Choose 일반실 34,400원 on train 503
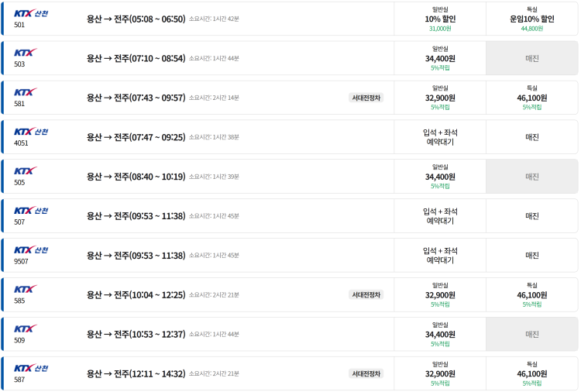The image size is (581, 392). click(x=440, y=58)
